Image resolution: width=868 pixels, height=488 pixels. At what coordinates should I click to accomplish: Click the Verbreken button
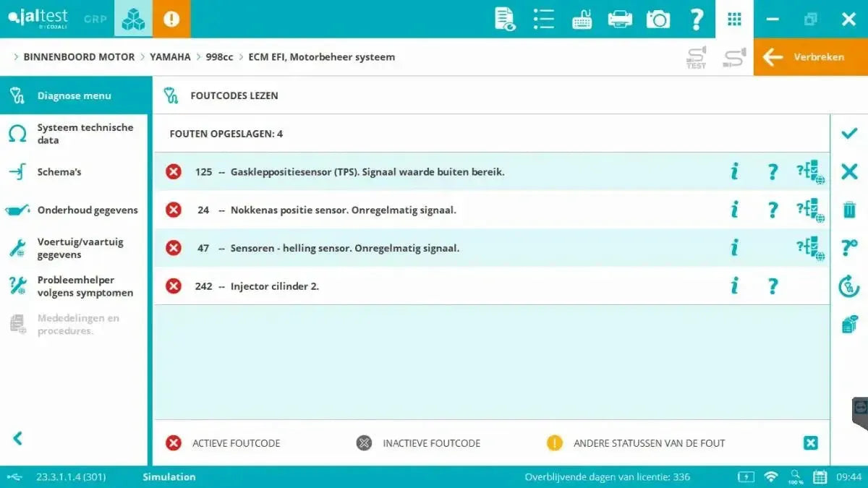810,56
